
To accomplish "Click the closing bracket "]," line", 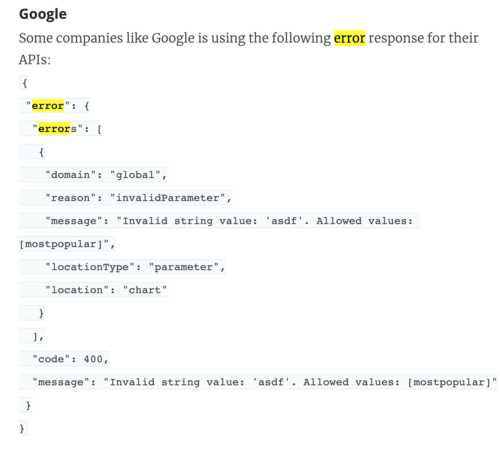I will click(x=38, y=337).
